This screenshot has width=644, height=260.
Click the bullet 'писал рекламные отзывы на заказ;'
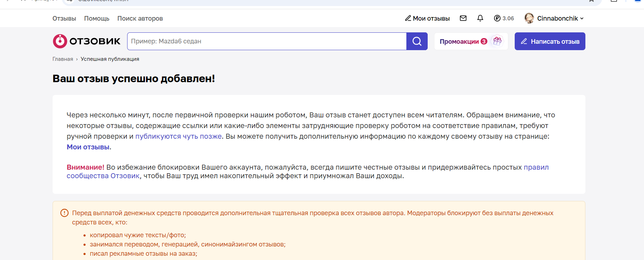point(144,254)
